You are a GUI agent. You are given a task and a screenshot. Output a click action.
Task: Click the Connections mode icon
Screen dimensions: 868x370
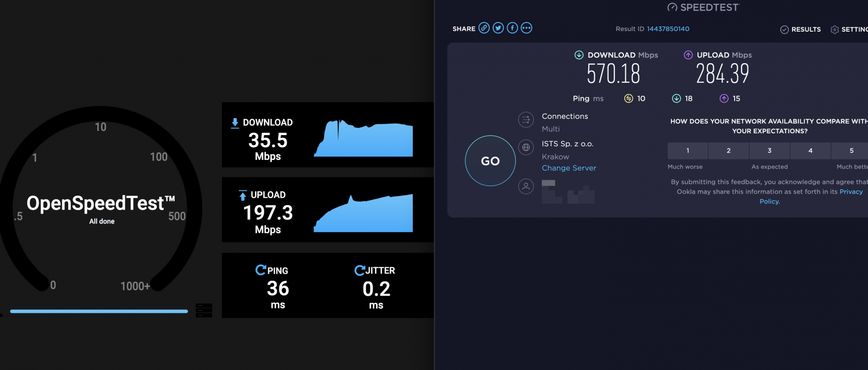[526, 120]
